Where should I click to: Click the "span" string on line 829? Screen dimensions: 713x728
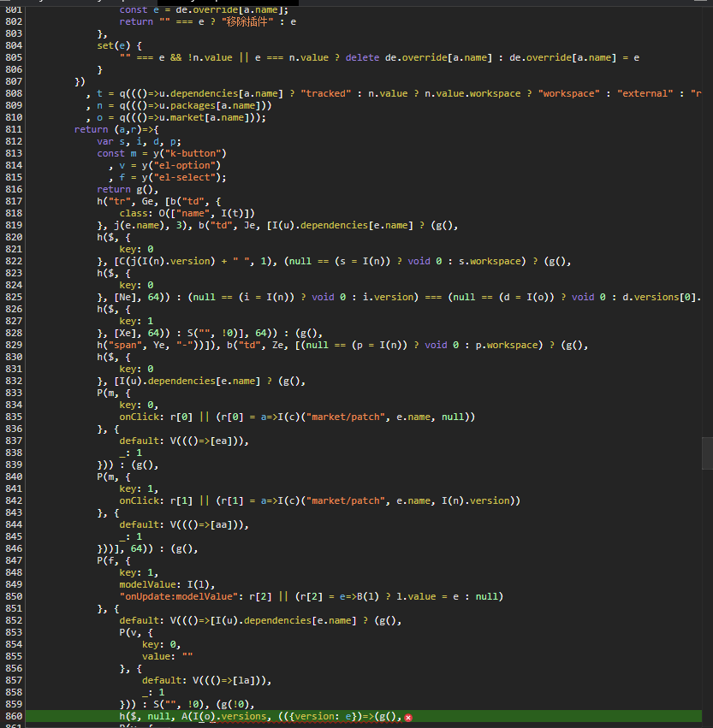pyautogui.click(x=126, y=345)
